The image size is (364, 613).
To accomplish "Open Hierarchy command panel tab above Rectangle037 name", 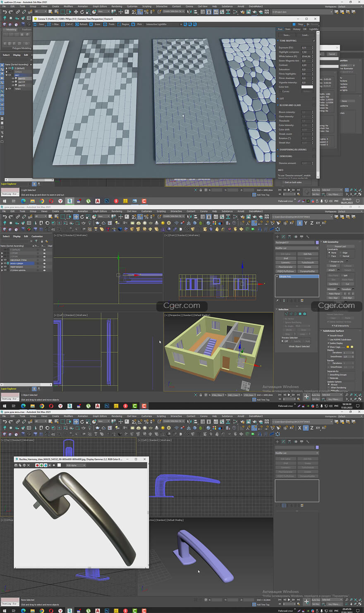I will pos(290,237).
